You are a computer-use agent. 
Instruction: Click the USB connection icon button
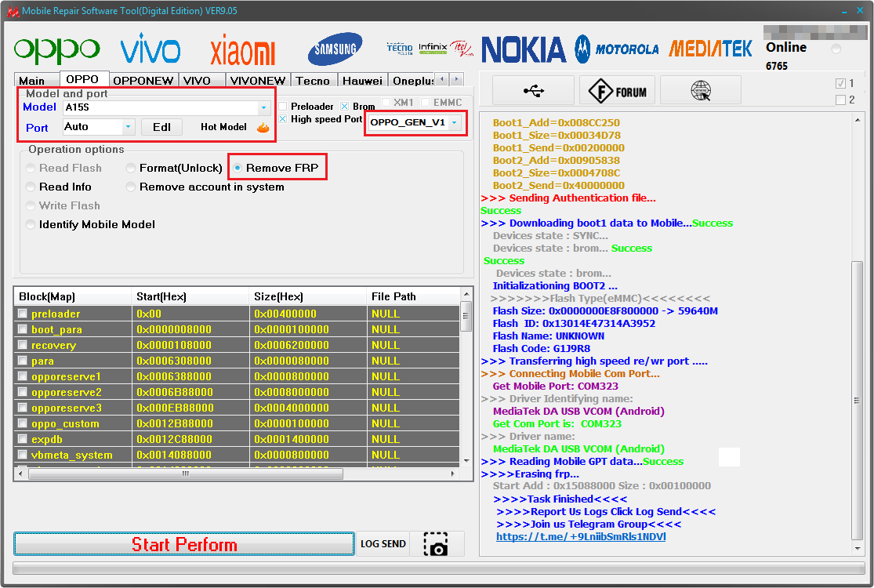[x=534, y=90]
